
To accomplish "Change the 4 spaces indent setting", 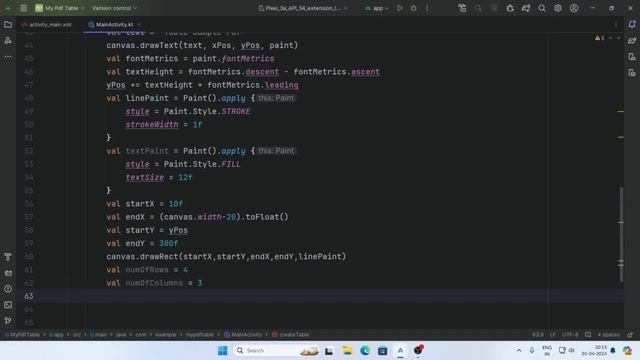I will click(608, 335).
